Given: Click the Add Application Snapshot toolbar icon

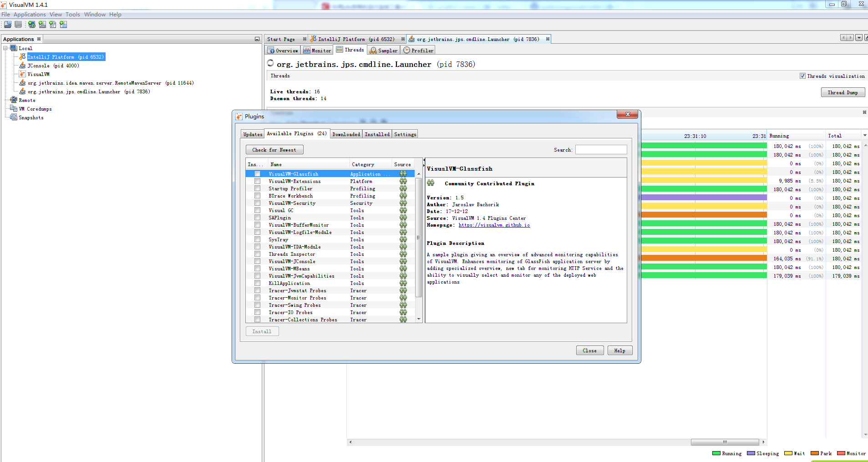Looking at the screenshot, I should (x=63, y=25).
